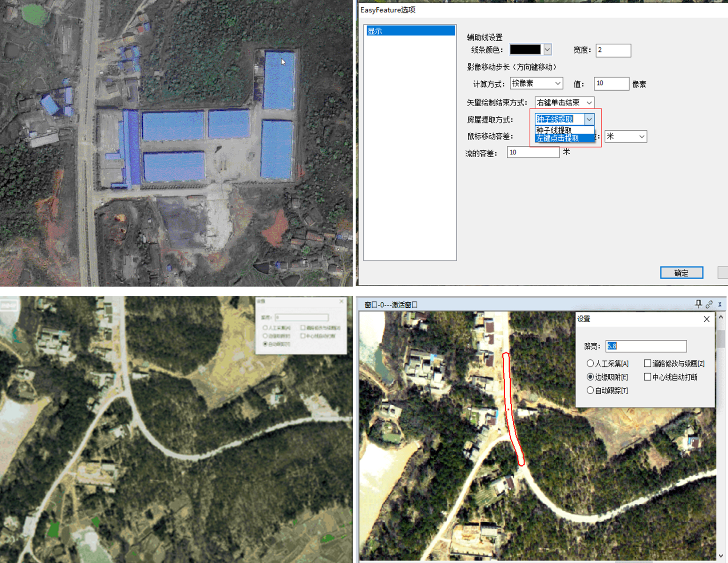Click the black line color swatch

click(525, 50)
